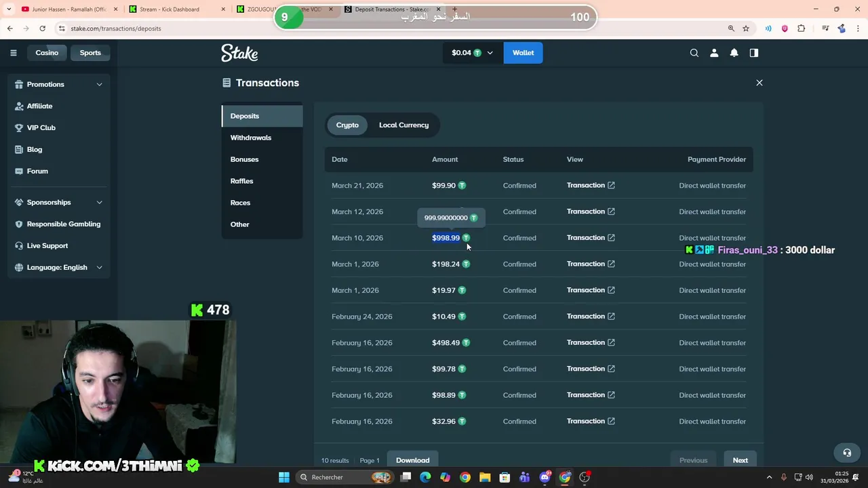Open Microsoft Edge from the taskbar
Image resolution: width=868 pixels, height=488 pixels.
point(425,477)
